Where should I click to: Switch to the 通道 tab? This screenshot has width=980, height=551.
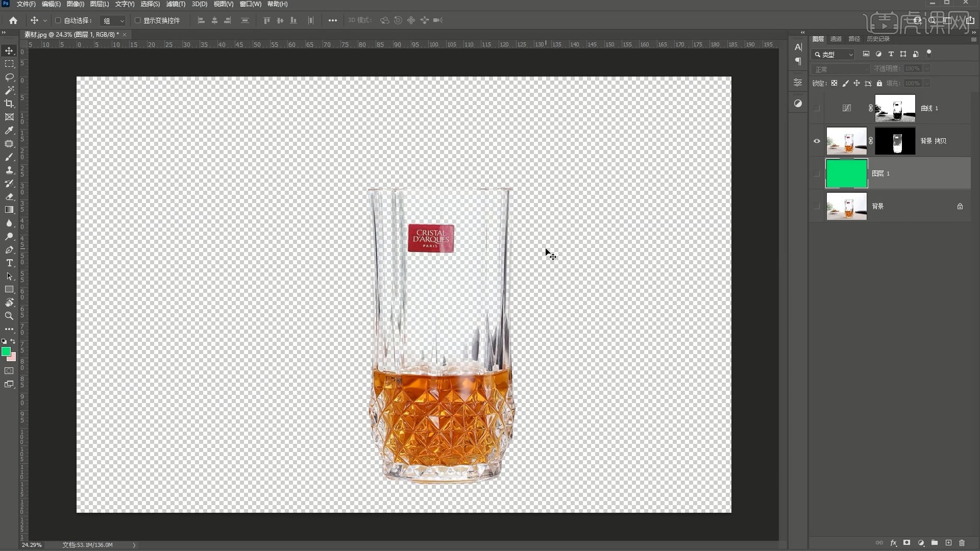[x=836, y=39]
